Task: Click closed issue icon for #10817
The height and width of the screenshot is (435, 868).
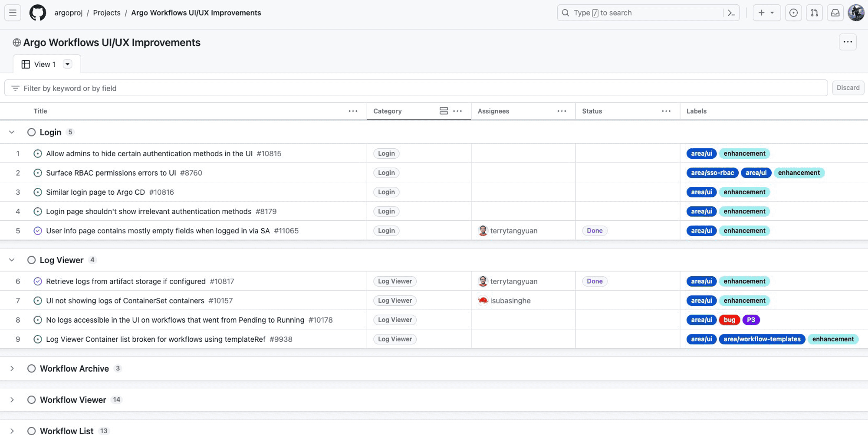Action: coord(38,281)
